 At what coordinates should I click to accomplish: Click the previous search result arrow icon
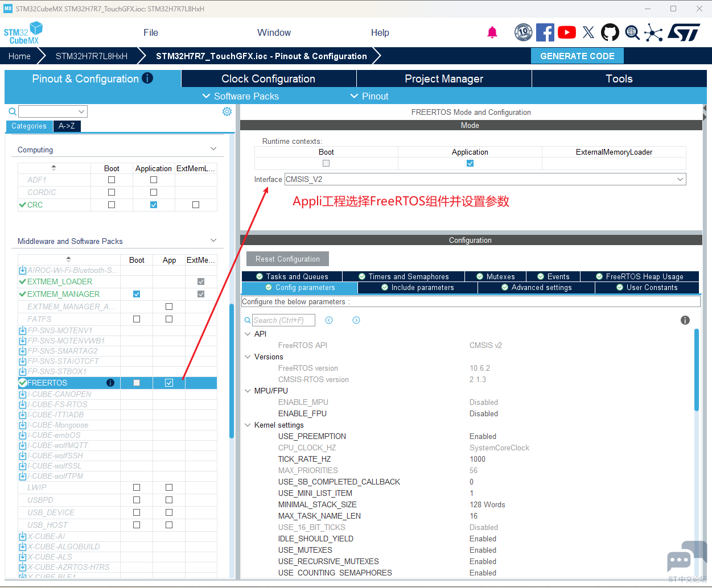click(329, 320)
